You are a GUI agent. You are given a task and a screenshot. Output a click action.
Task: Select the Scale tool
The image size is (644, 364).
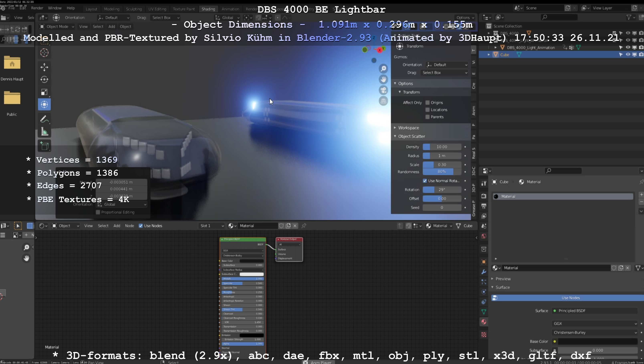44,92
